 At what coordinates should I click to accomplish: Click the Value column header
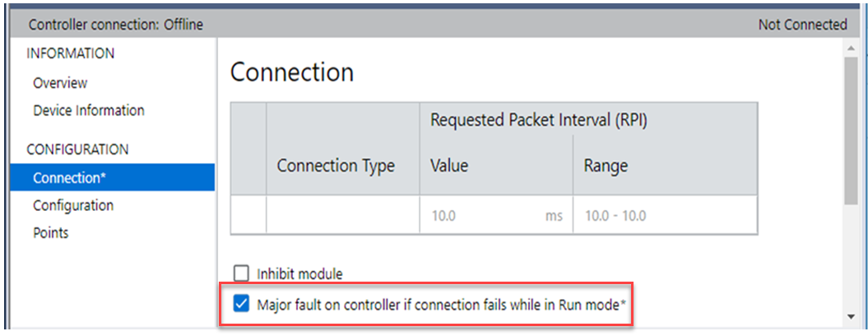click(x=449, y=166)
